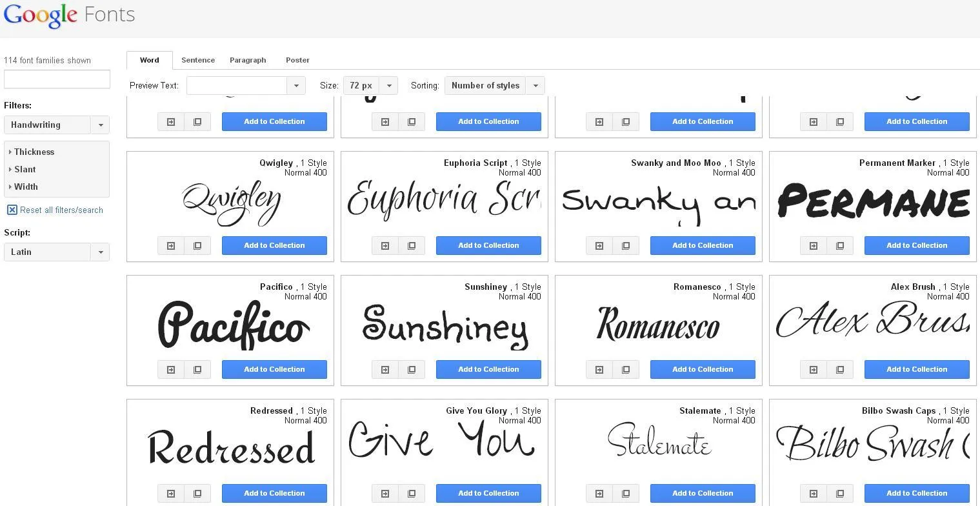The image size is (980, 506).
Task: Click Quick-use arrow icon for Bilbo Swash Caps
Action: click(x=814, y=493)
